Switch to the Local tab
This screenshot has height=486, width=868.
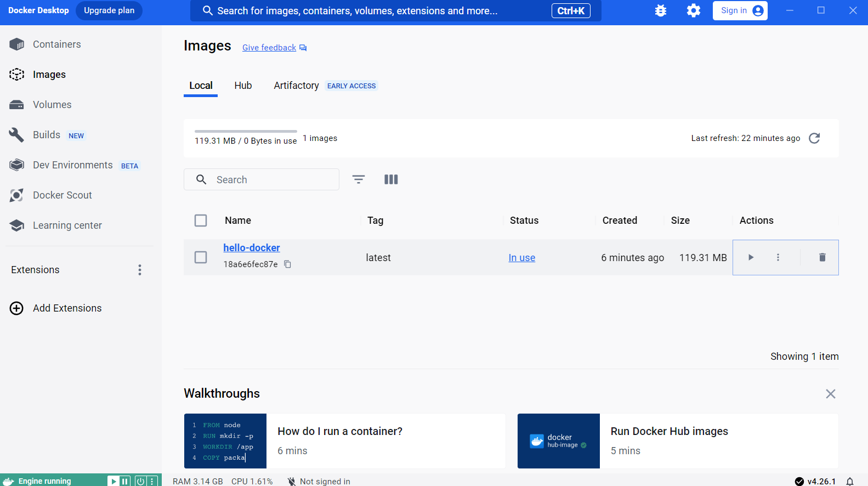click(x=201, y=86)
